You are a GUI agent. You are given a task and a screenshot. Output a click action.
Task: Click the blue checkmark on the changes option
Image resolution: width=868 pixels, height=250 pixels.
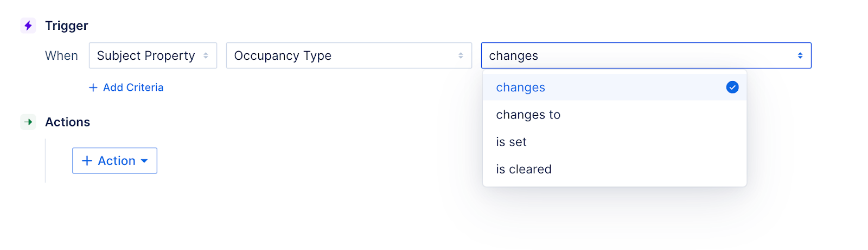tap(732, 87)
